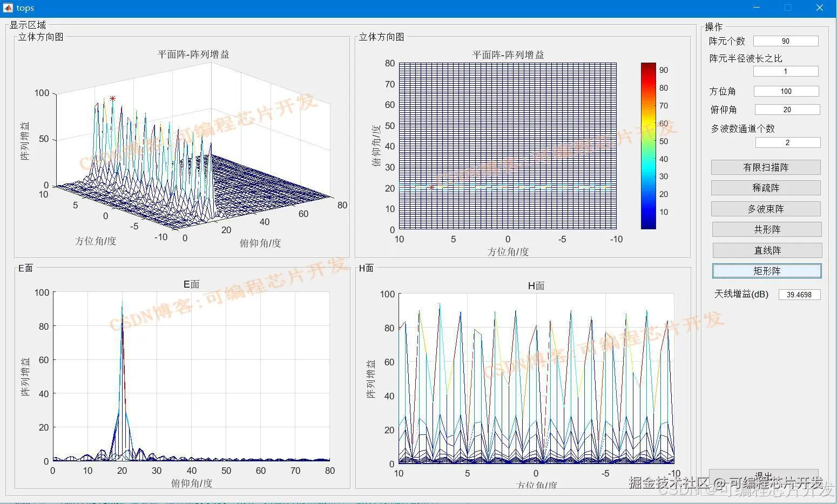This screenshot has width=837, height=504.
Task: Click the 阵元个数 label
Action: pyautogui.click(x=727, y=41)
